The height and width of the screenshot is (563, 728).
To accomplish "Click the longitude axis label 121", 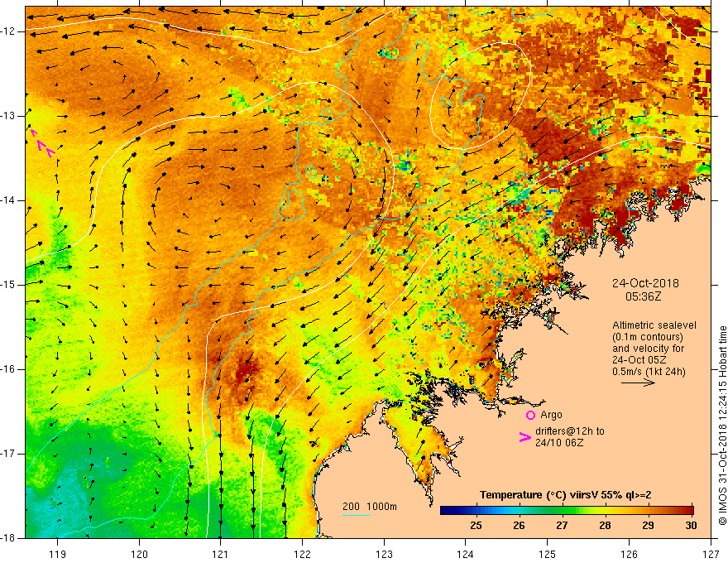I will click(221, 554).
